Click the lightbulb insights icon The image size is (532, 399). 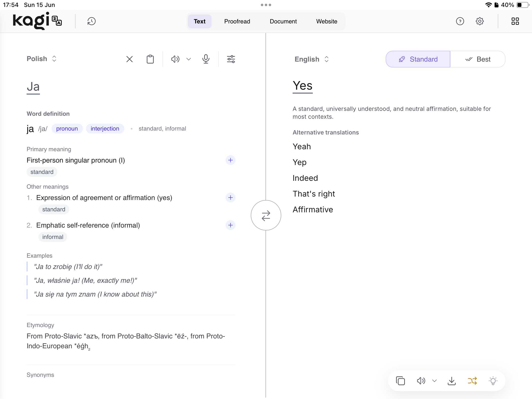[493, 381]
